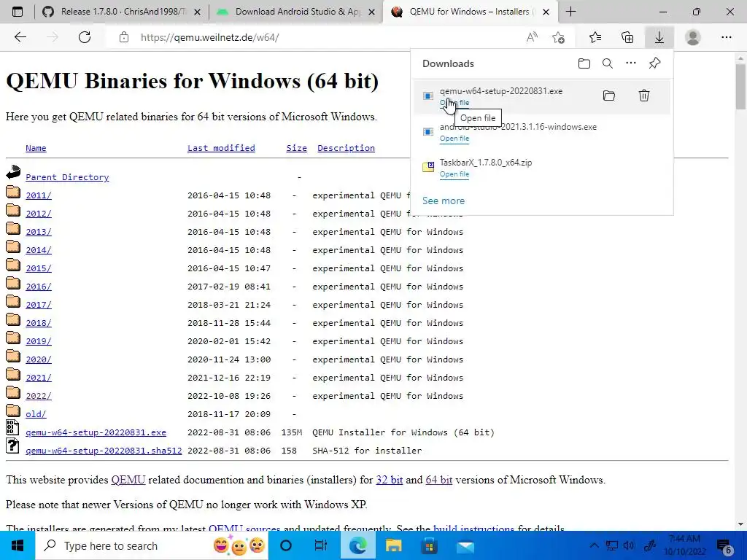Open the Favorites list icon
747x560 pixels.
pyautogui.click(x=595, y=37)
